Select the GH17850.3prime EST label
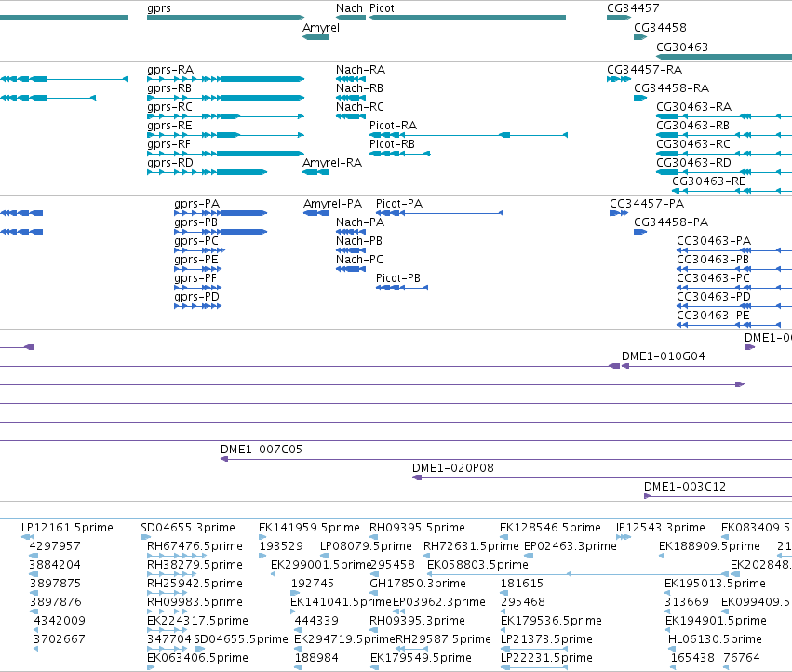The image size is (792, 672). [x=418, y=584]
